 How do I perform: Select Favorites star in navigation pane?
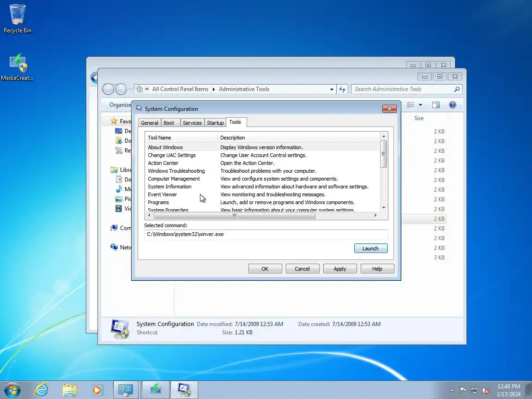point(114,121)
